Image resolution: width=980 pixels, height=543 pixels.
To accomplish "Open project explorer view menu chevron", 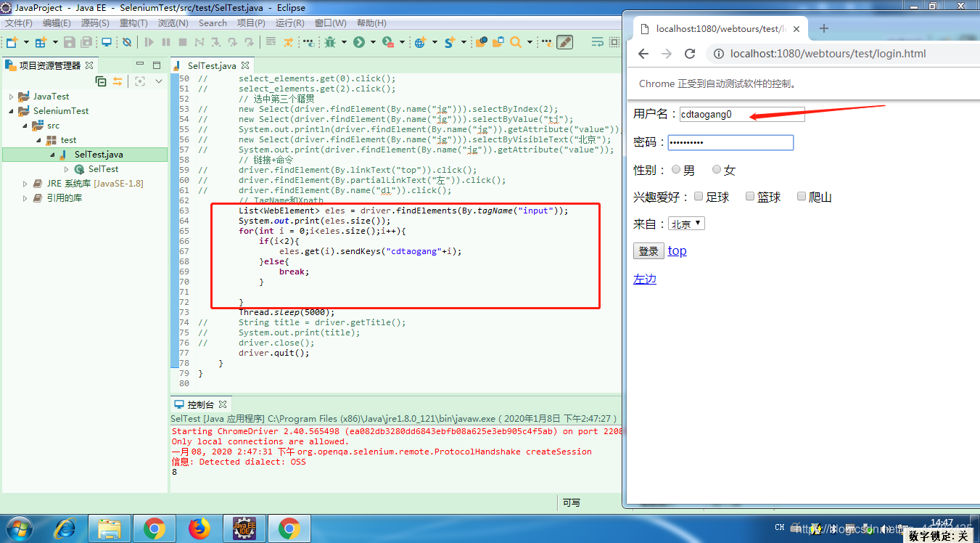I will pos(159,81).
